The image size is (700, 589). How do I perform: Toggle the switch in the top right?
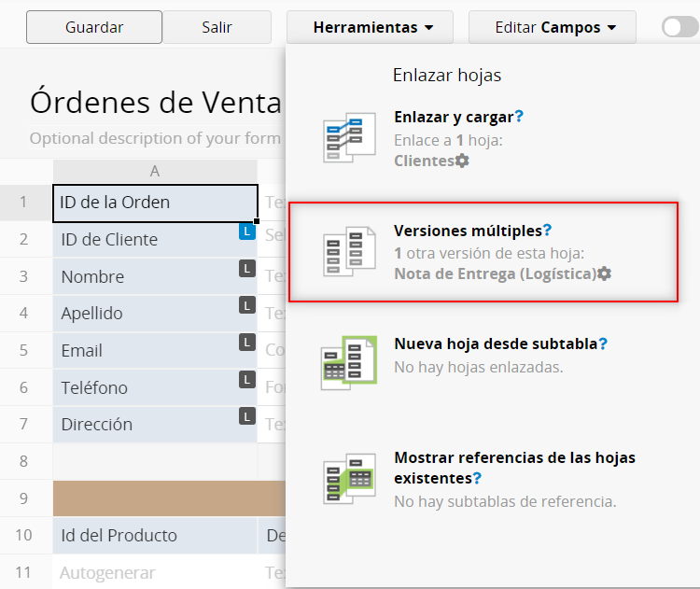tap(679, 27)
